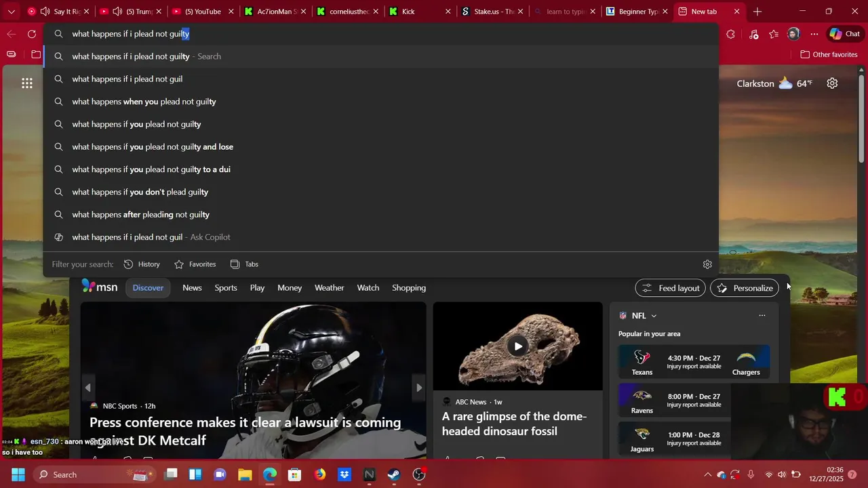868x488 pixels.
Task: Switch to the Ac7ionMan tab
Action: click(275, 12)
